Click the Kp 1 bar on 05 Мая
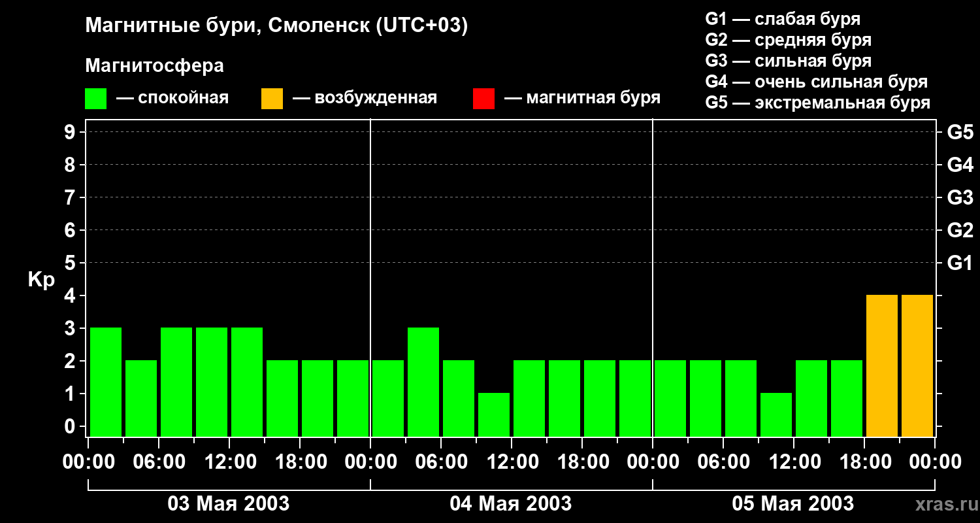This screenshot has height=523, width=980. click(x=776, y=414)
